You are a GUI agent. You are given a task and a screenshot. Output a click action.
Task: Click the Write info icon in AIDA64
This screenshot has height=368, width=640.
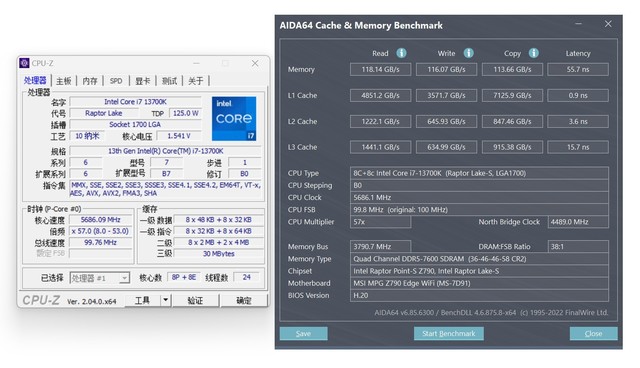click(x=469, y=53)
